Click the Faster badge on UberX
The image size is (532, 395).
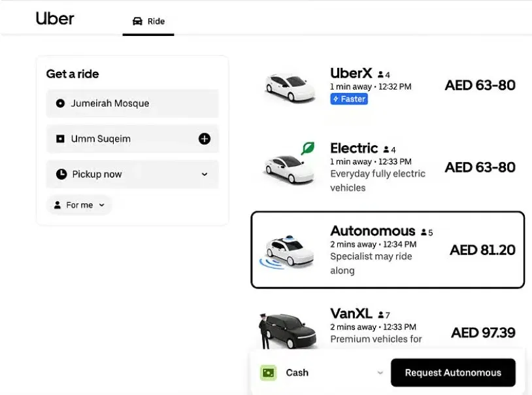click(x=348, y=99)
